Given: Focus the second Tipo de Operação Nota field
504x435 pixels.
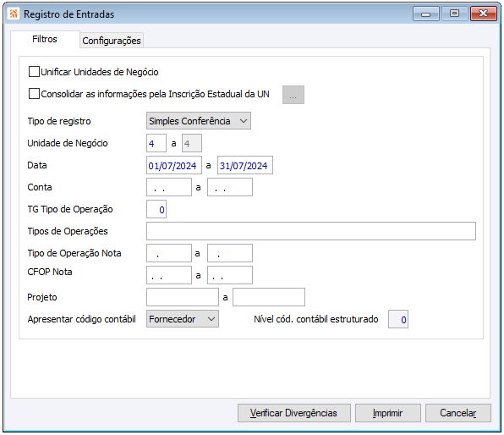Looking at the screenshot, I should (x=230, y=253).
